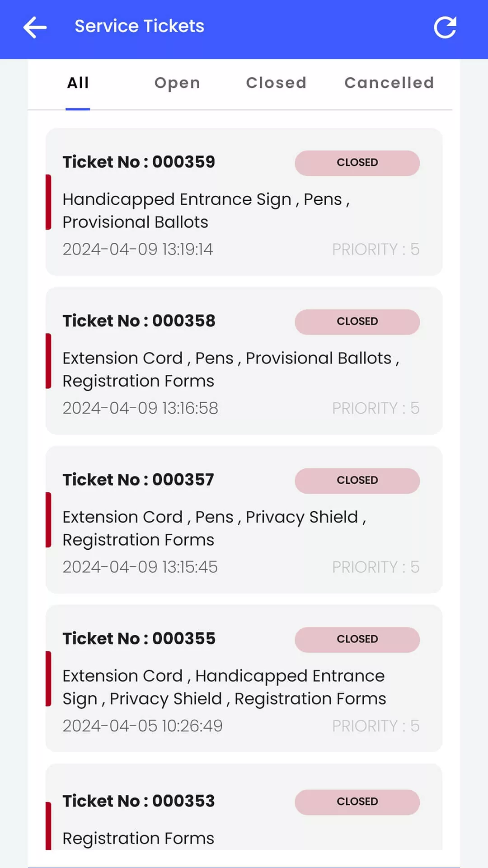Tap CLOSED status on ticket 000355
488x868 pixels.
[357, 639]
